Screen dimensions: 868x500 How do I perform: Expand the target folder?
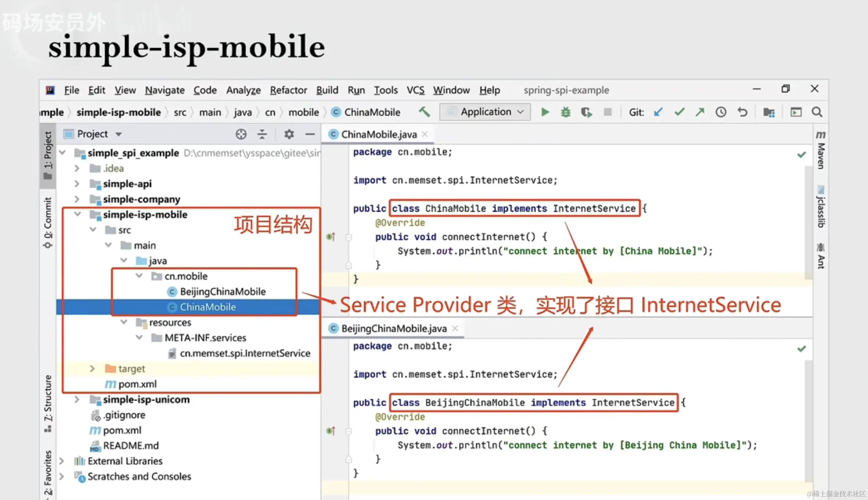pyautogui.click(x=92, y=369)
